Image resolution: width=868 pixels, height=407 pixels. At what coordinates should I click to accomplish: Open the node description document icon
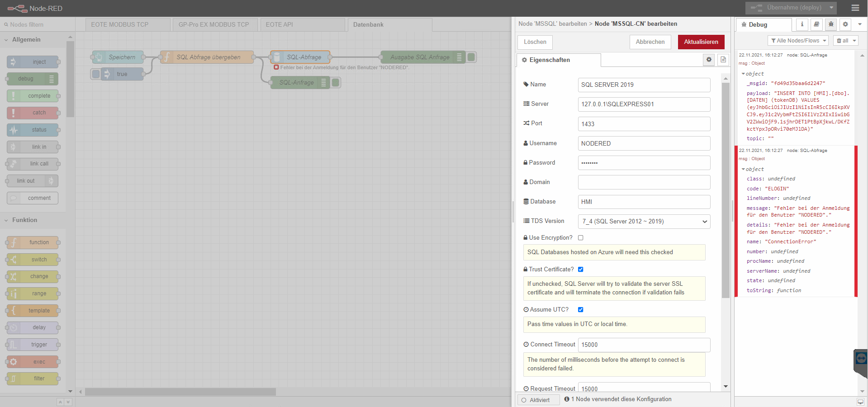(723, 60)
